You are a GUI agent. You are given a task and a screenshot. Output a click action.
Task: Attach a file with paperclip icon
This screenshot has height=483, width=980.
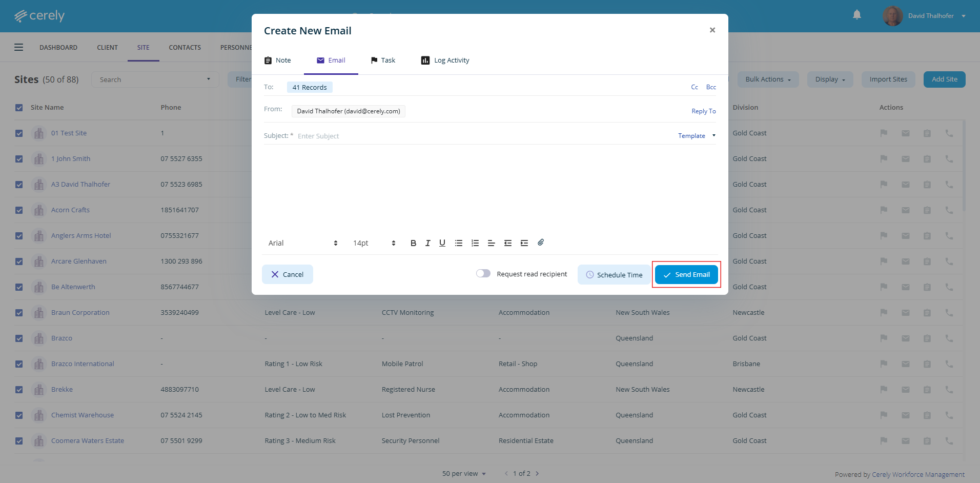pyautogui.click(x=541, y=243)
